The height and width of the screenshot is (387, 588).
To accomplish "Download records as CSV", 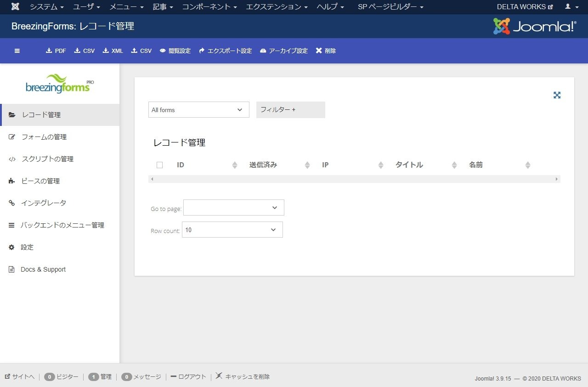I will (84, 51).
